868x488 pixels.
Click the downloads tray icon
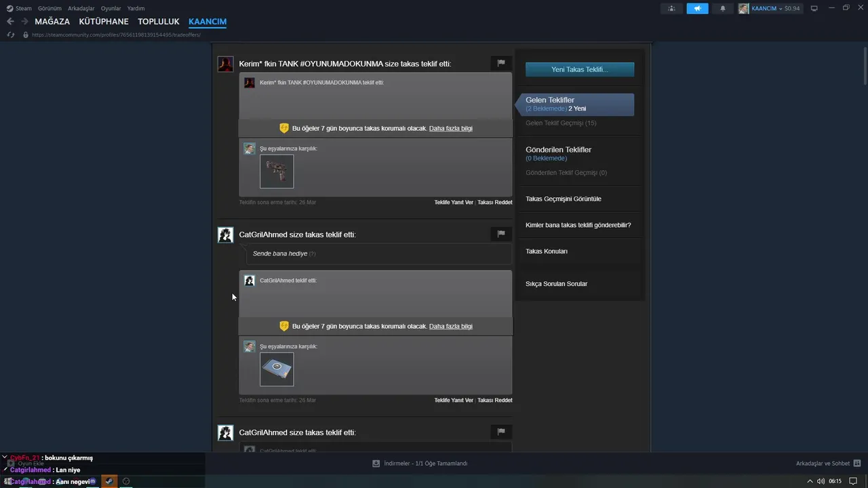pyautogui.click(x=376, y=464)
